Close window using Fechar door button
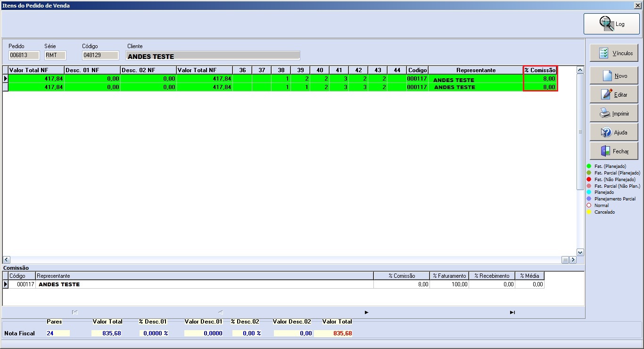The image size is (644, 349). coord(614,151)
